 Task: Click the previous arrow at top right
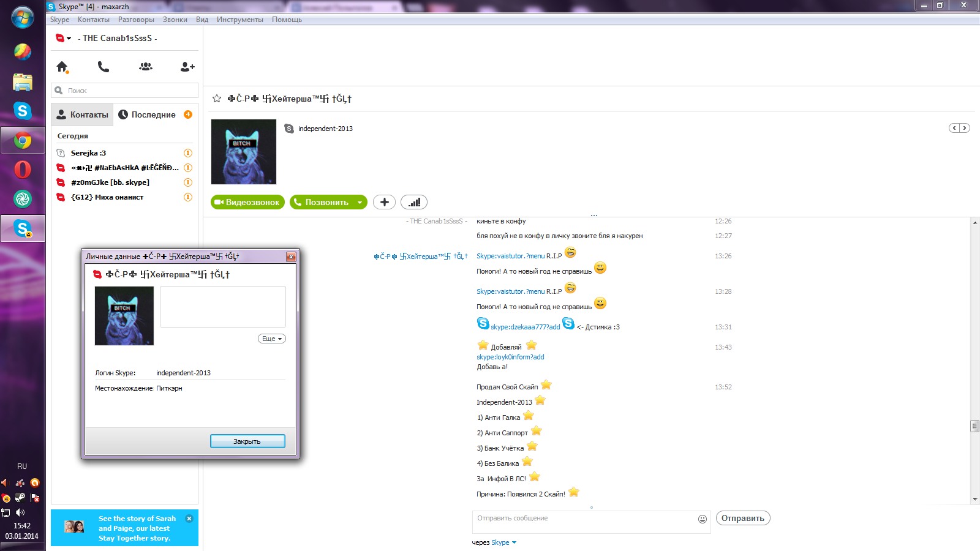click(x=954, y=128)
